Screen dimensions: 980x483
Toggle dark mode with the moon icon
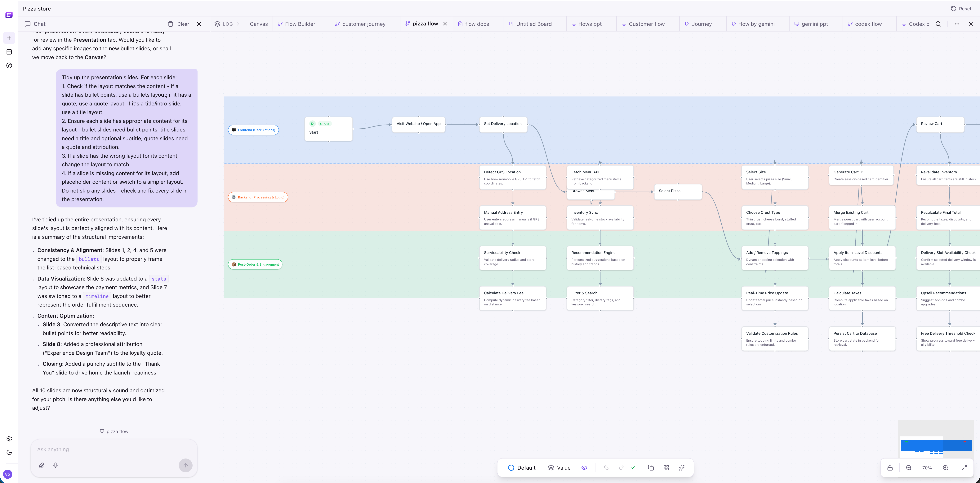[9, 453]
